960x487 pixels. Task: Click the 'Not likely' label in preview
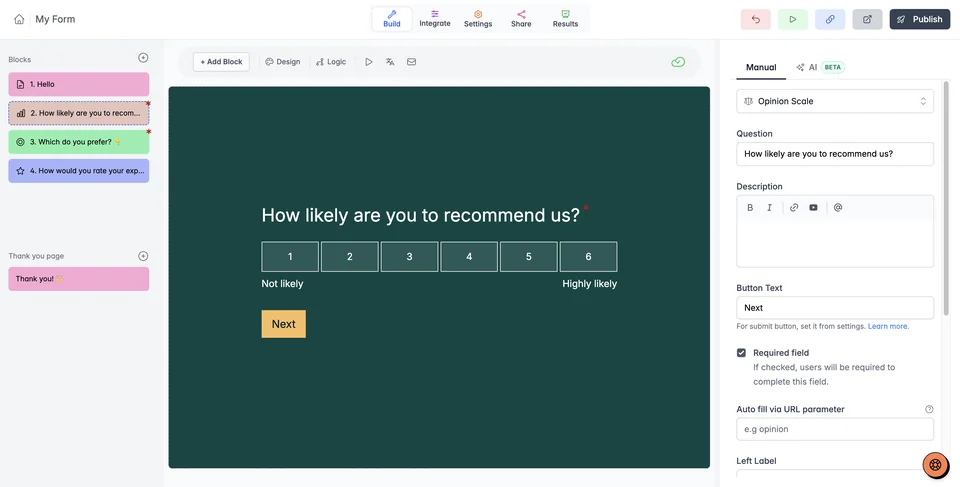282,284
